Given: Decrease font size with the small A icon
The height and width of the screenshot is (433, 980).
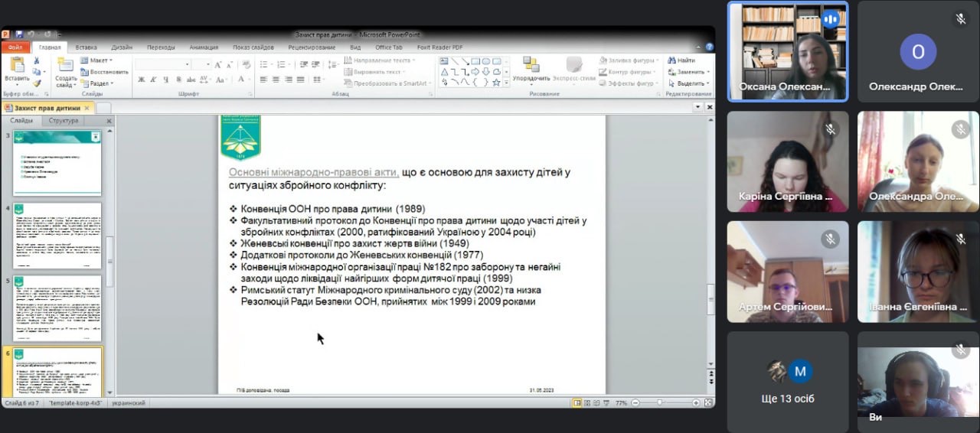Looking at the screenshot, I should [x=229, y=65].
